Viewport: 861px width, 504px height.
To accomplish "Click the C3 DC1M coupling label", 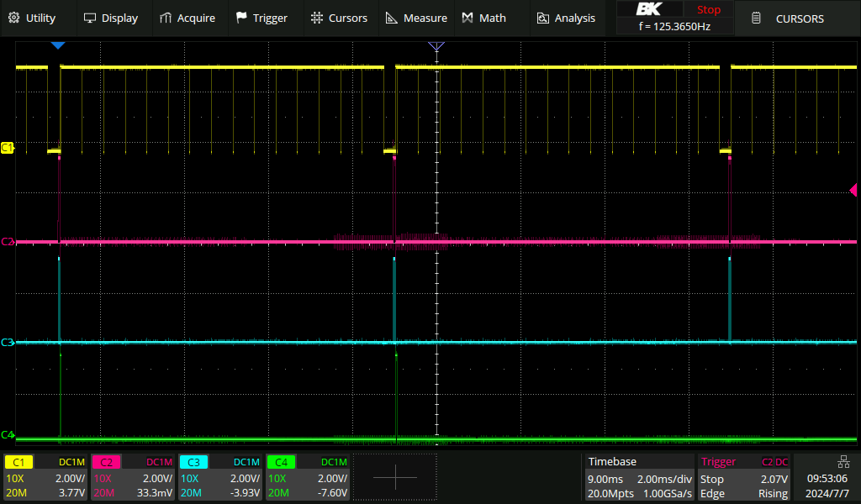I will (x=246, y=462).
